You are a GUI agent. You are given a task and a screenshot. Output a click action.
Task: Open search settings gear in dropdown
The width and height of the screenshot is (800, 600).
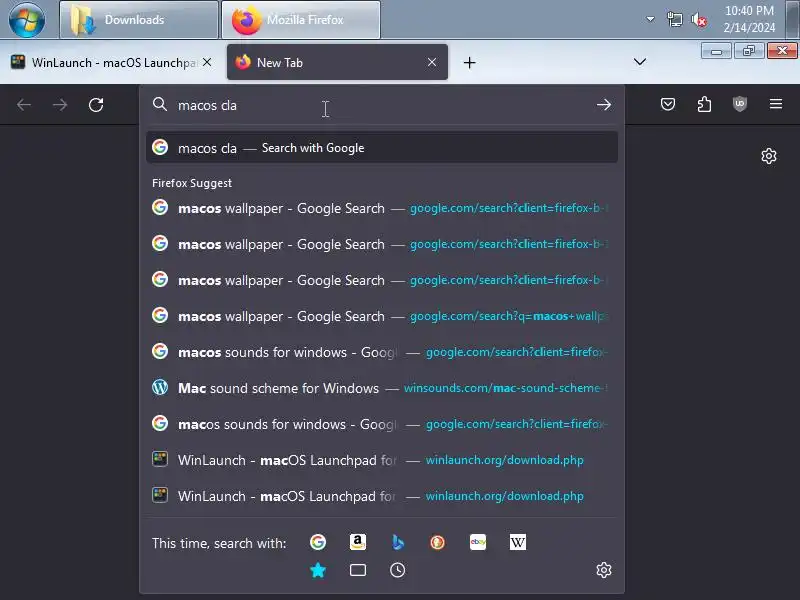604,570
